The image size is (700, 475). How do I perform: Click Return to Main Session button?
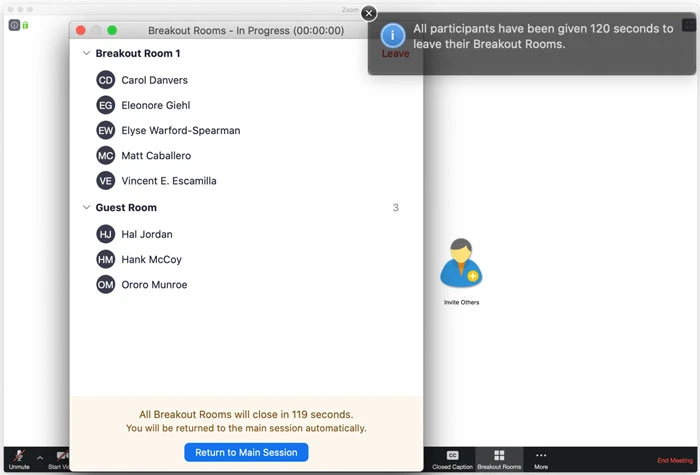246,452
